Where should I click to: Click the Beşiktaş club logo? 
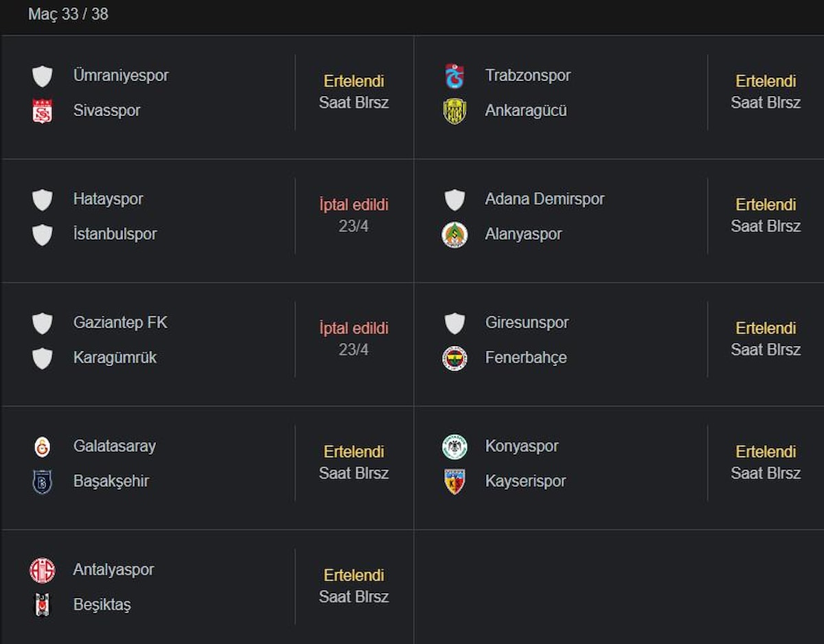pos(43,606)
